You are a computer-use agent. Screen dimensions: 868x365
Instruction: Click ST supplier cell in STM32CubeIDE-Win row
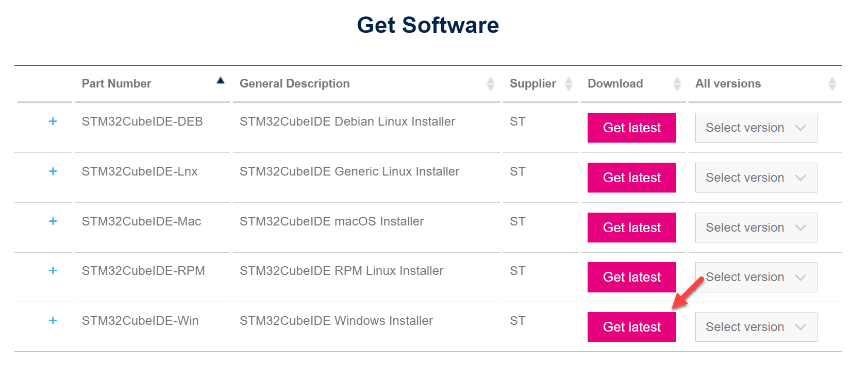(518, 321)
